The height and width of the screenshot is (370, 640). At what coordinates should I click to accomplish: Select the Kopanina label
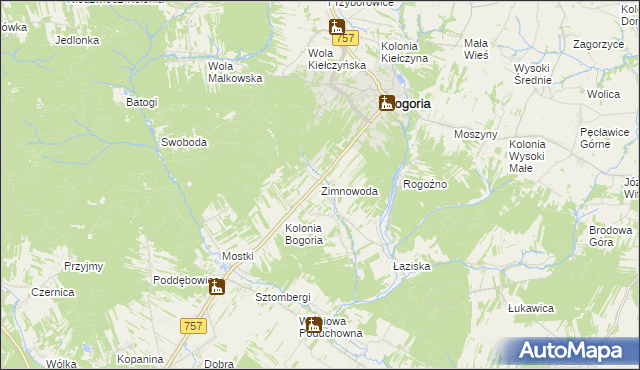click(140, 359)
